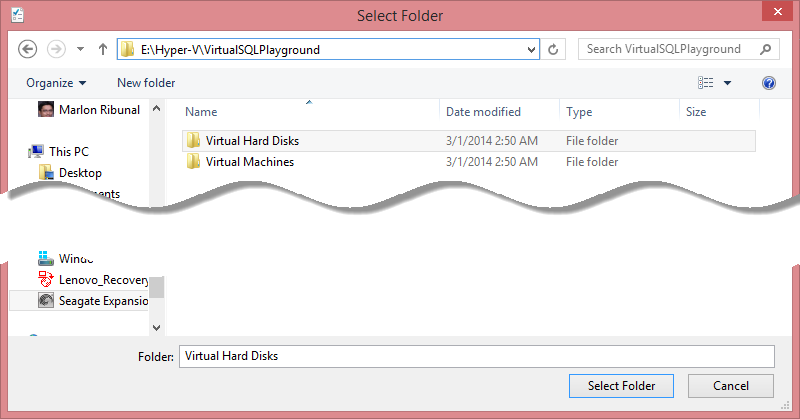Click the Back navigation arrow
Viewport: 800px width, 419px height.
pyautogui.click(x=28, y=49)
